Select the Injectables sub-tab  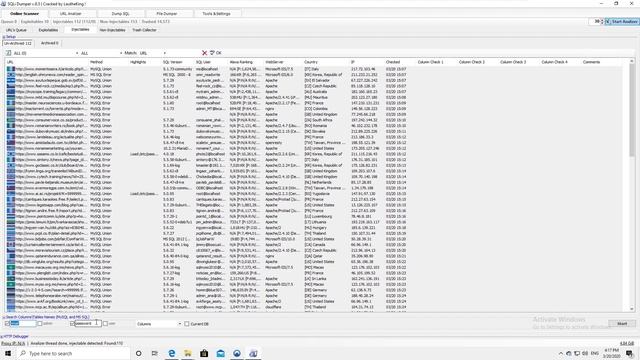(80, 30)
